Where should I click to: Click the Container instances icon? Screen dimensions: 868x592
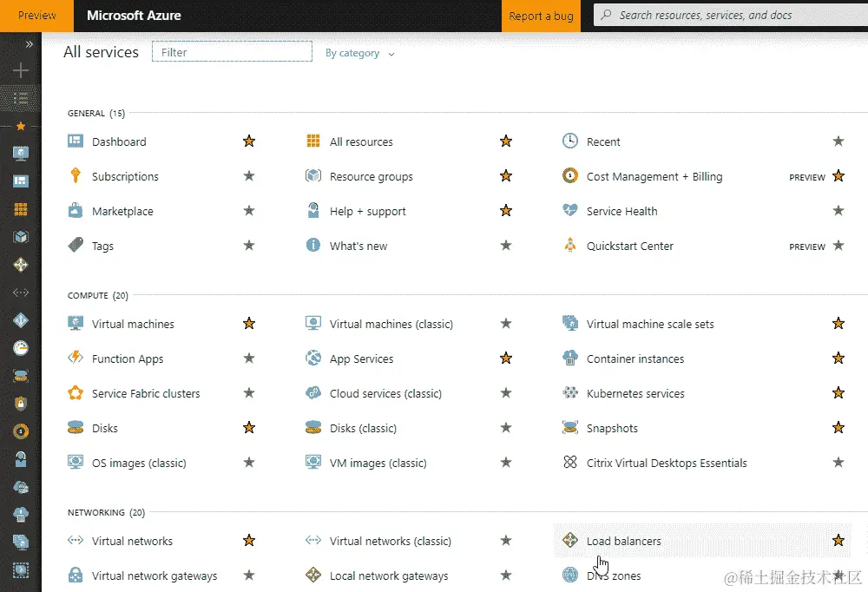pyautogui.click(x=570, y=358)
